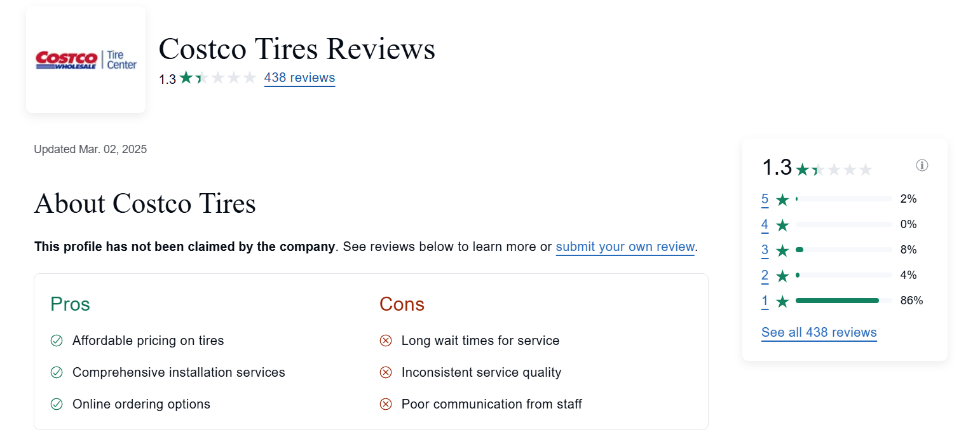
Task: Click the green checkmark beside Affordable pricing
Action: (x=57, y=341)
